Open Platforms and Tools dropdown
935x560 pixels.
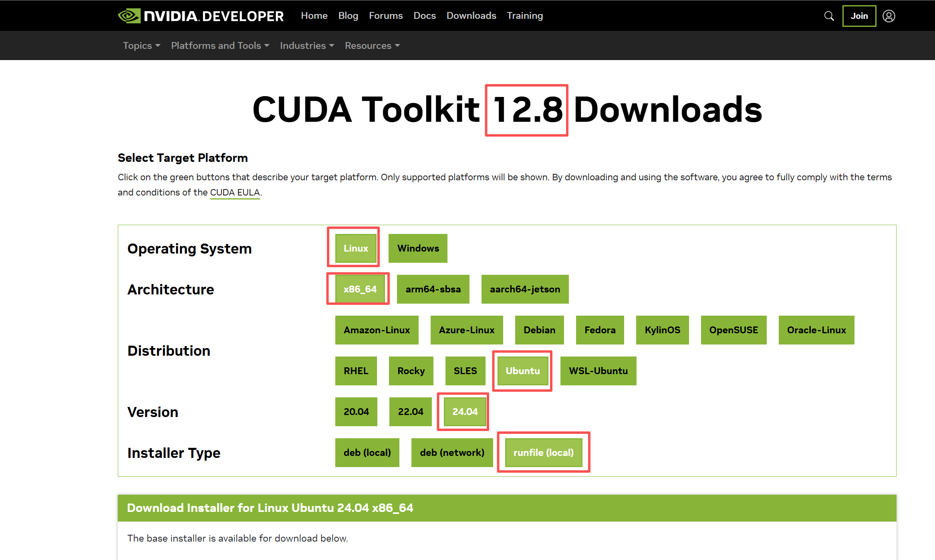coord(220,46)
